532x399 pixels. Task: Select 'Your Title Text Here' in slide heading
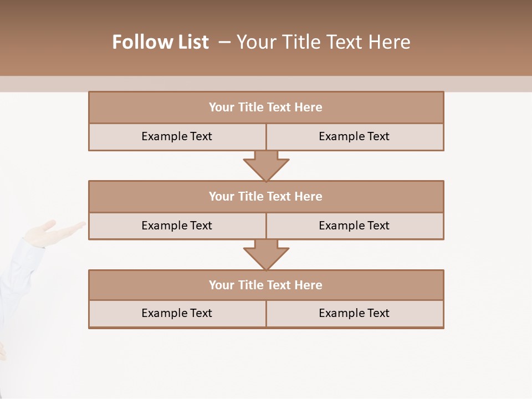tap(323, 42)
